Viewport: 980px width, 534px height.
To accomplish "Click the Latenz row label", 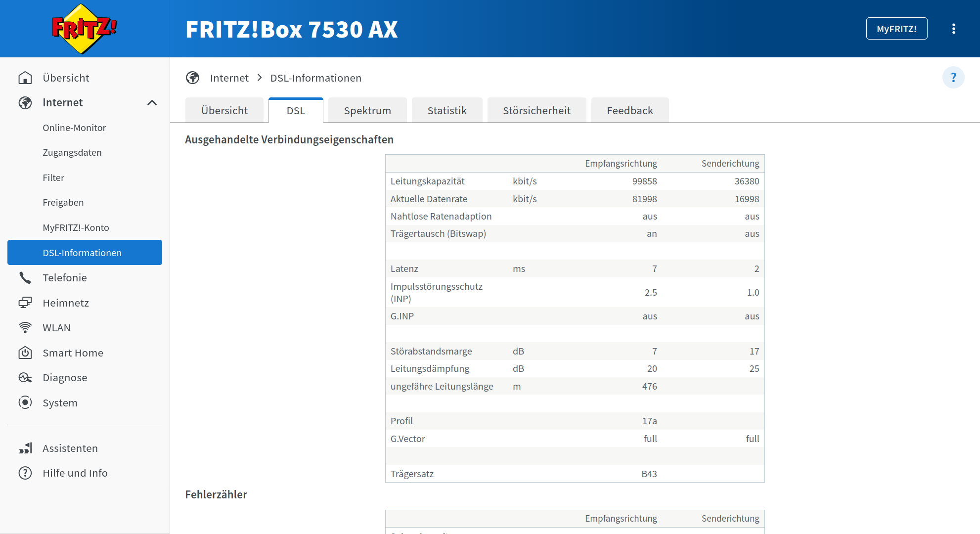I will (404, 269).
